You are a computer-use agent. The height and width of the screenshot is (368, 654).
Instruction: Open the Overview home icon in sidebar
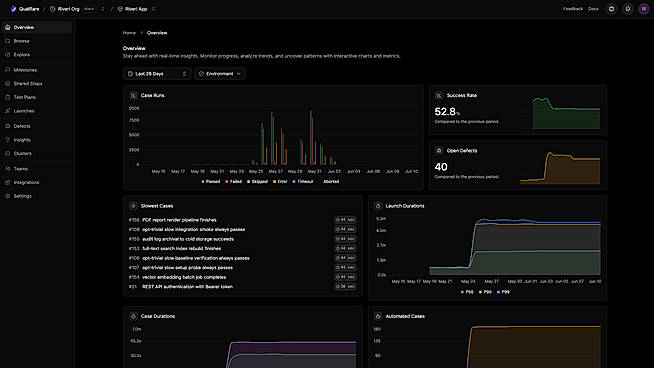pyautogui.click(x=8, y=27)
